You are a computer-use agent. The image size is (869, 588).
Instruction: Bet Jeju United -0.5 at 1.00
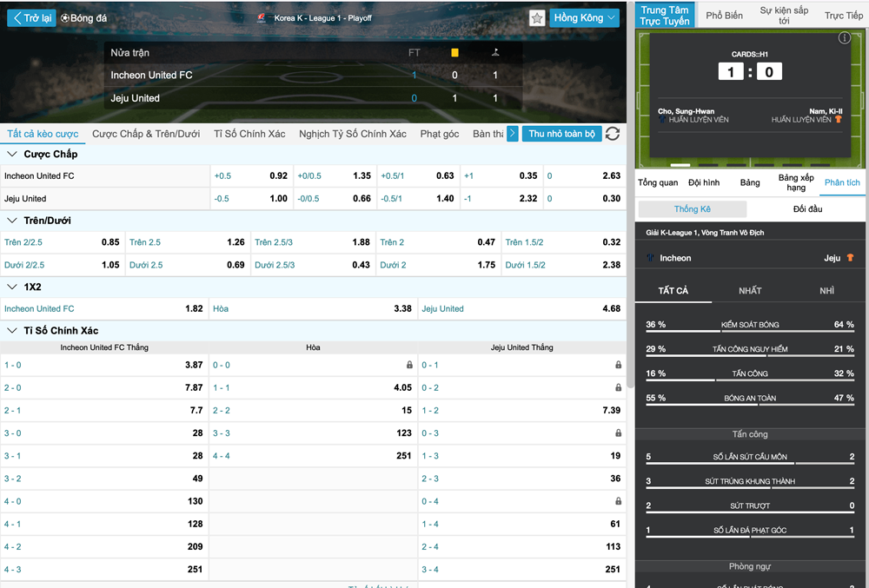(251, 199)
